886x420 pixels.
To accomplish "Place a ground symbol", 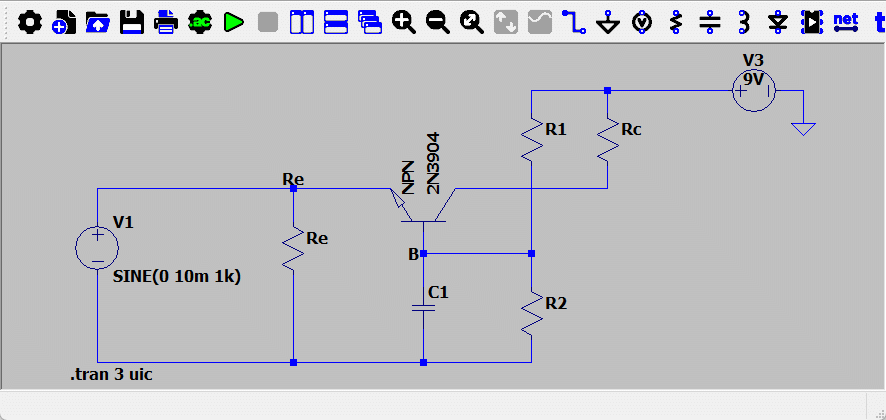I will [x=608, y=22].
